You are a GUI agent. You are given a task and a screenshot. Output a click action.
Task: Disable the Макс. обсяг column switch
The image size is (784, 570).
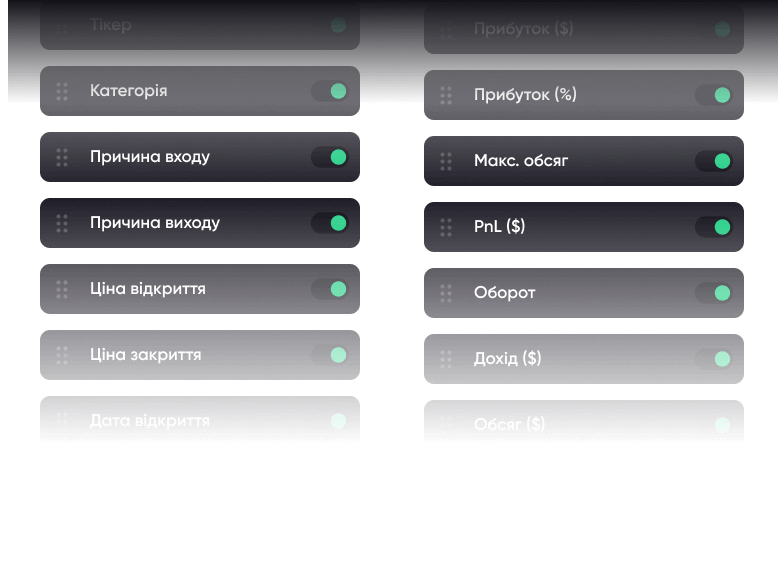click(x=713, y=161)
